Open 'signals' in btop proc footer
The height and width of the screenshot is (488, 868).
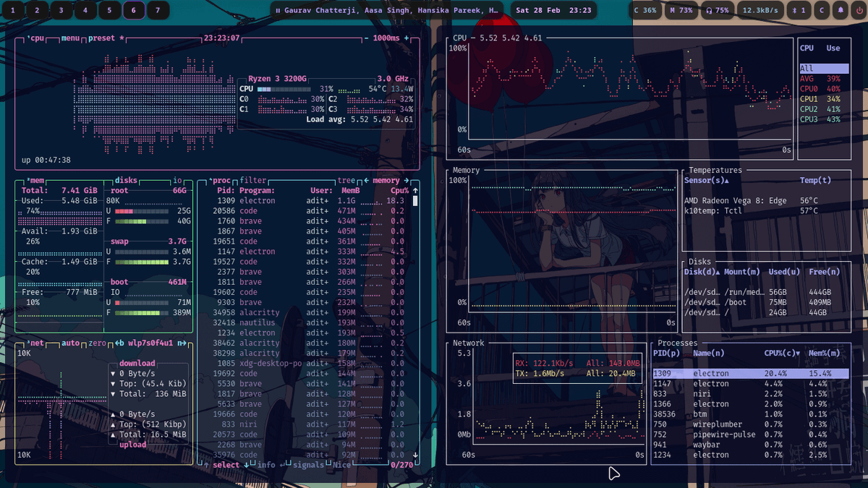click(309, 465)
